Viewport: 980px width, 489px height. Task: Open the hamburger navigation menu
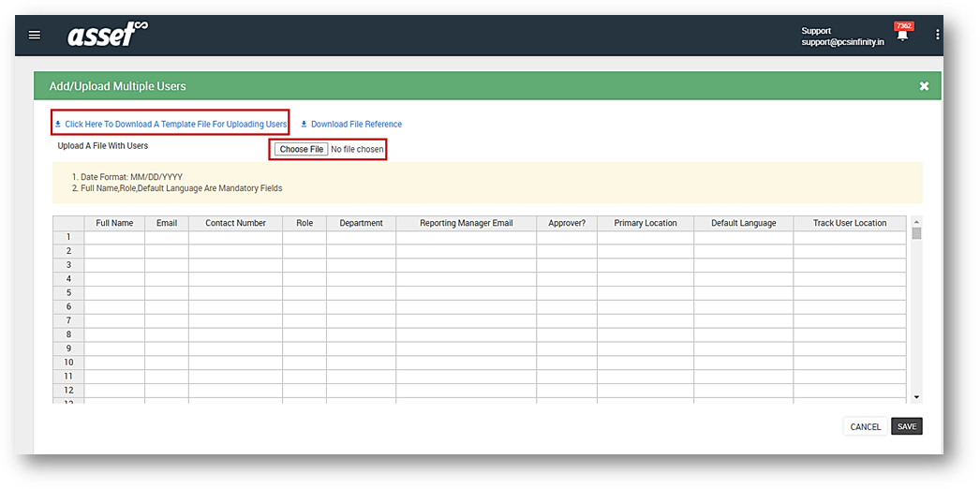click(35, 35)
